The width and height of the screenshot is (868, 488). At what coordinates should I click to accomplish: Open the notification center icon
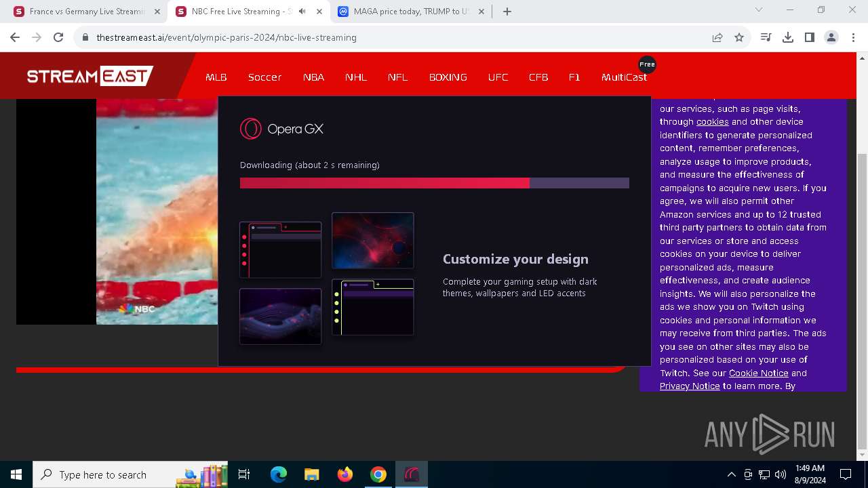846,474
